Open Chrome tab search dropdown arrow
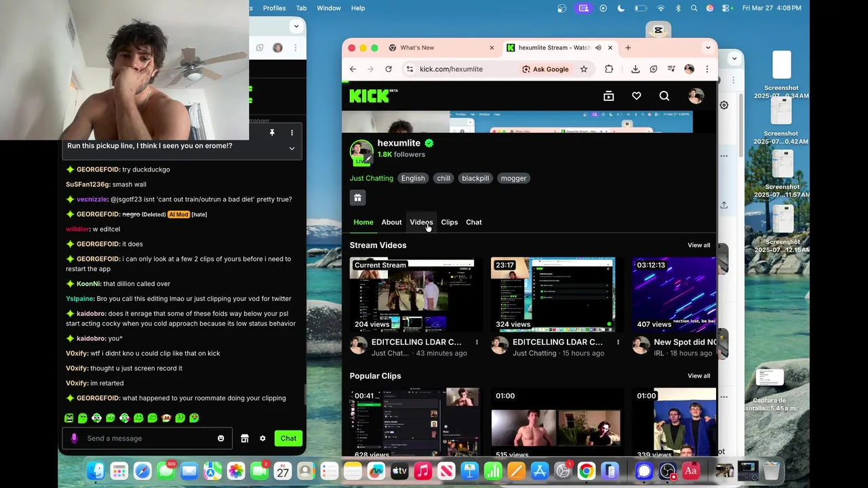 707,47
